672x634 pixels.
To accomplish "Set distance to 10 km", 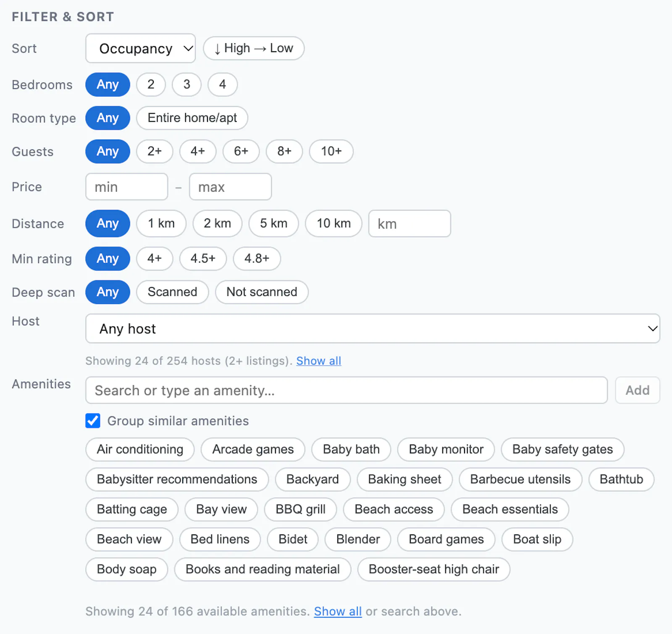I will [x=333, y=224].
